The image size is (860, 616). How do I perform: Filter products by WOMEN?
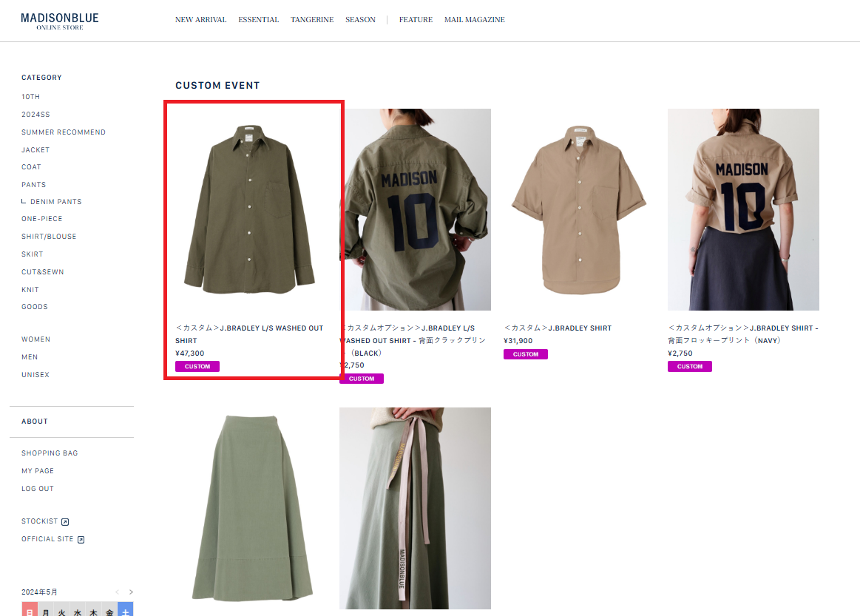point(35,339)
